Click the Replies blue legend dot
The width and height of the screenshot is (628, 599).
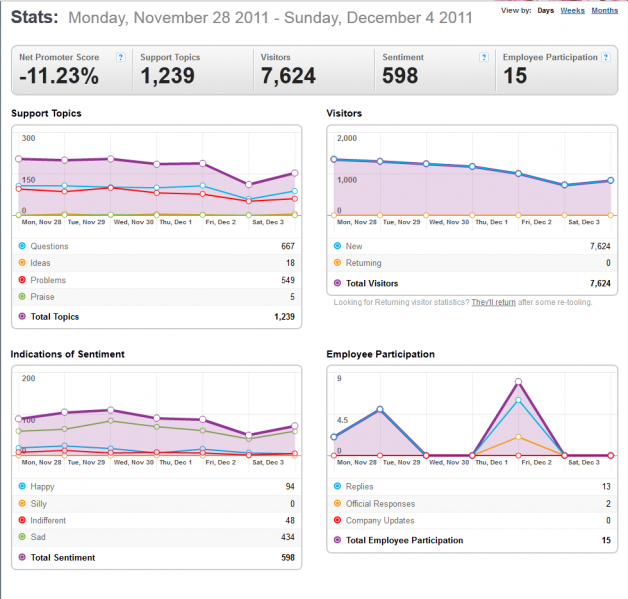point(337,486)
